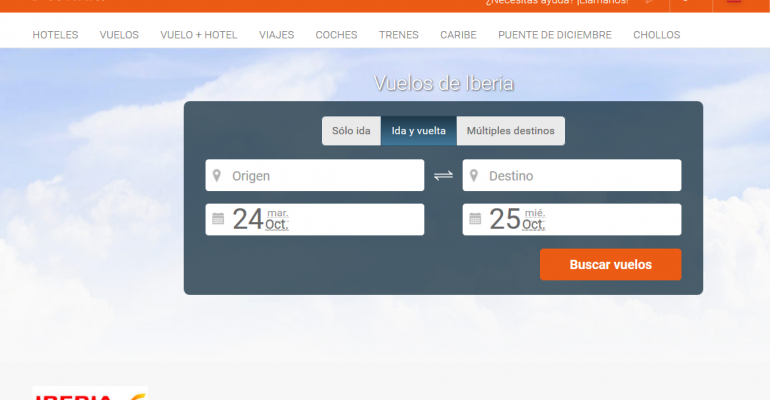
Task: Go to the CARIBE page
Action: (x=458, y=35)
